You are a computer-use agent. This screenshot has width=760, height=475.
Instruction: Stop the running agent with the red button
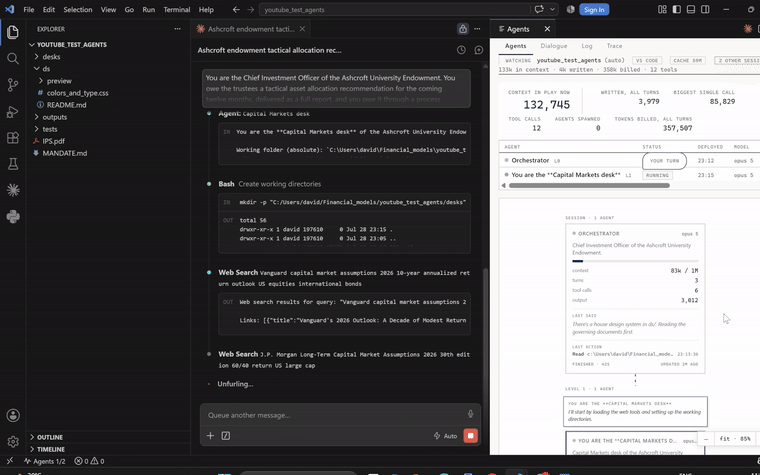pyautogui.click(x=471, y=436)
